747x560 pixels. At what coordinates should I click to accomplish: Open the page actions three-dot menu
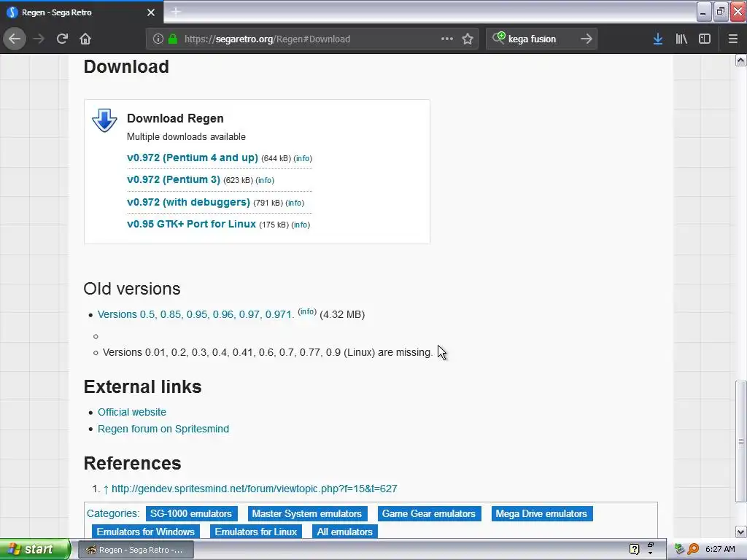(447, 39)
